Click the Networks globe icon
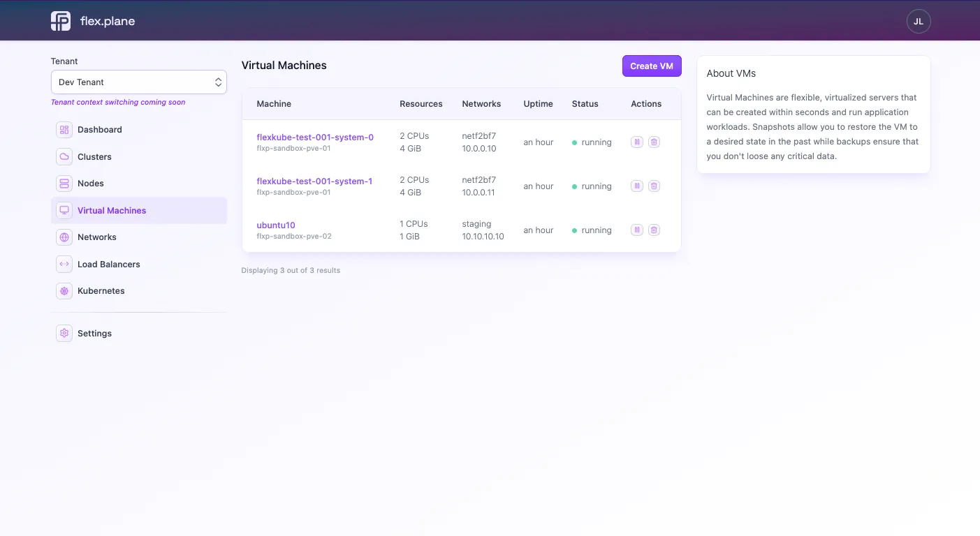 (64, 237)
